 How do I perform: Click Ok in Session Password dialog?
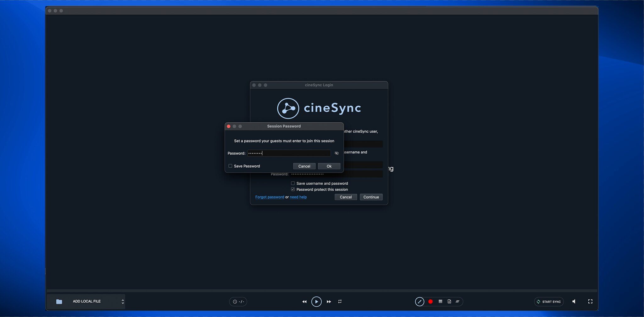pos(329,166)
